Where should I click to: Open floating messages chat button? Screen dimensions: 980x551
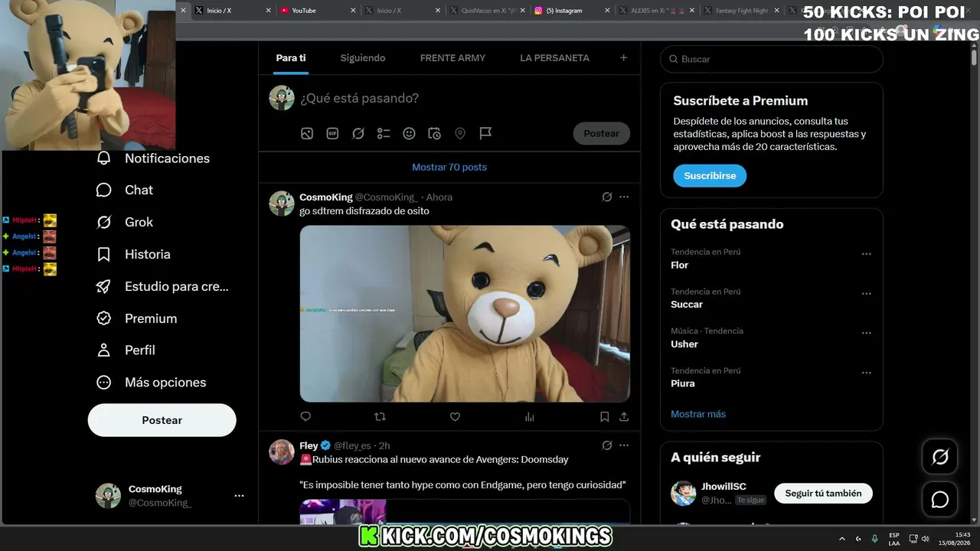coord(940,500)
